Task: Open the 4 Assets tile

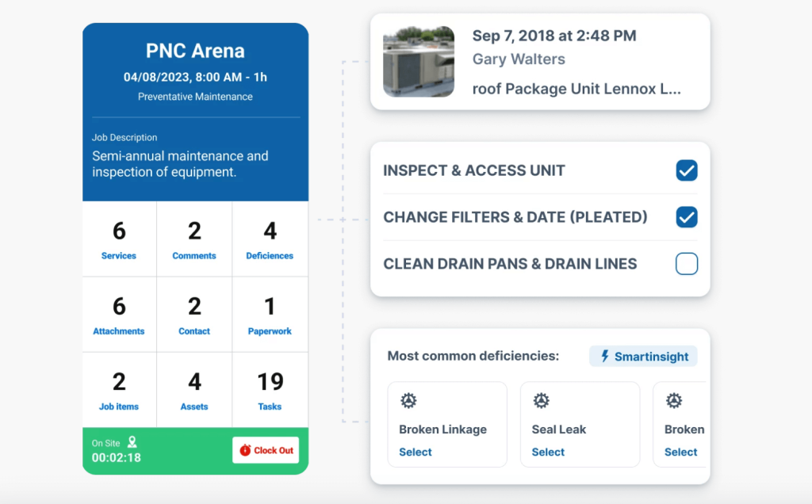Action: point(194,390)
